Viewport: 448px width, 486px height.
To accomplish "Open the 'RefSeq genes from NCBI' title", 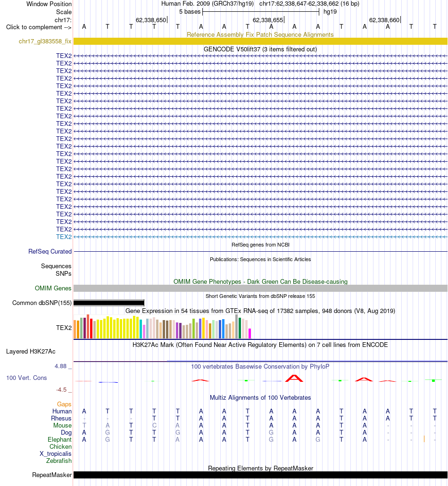I will tap(260, 245).
